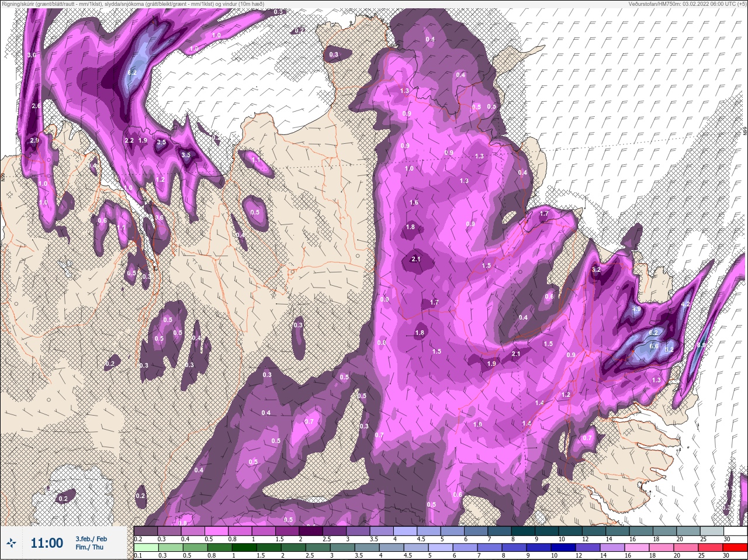This screenshot has width=748, height=560.
Task: Select the 16 pink swatch in lower legend
Action: pyautogui.click(x=636, y=548)
